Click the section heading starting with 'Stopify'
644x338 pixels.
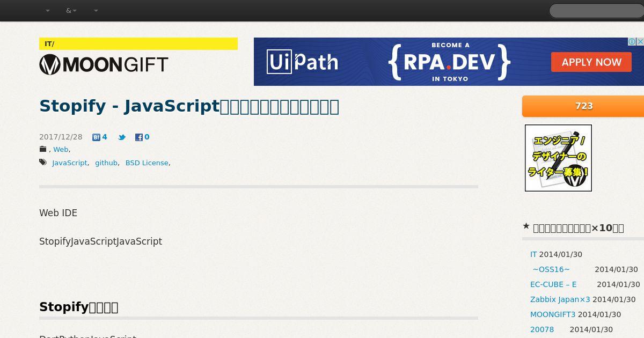pos(78,307)
